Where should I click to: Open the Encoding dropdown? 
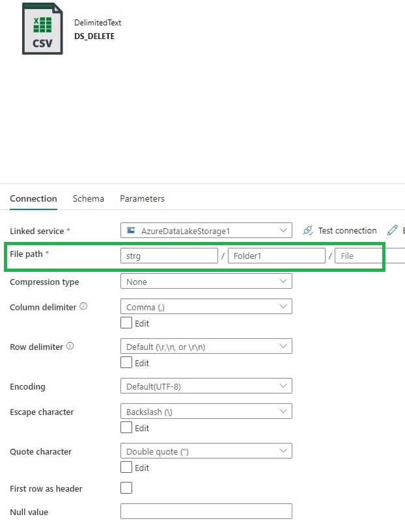click(206, 386)
